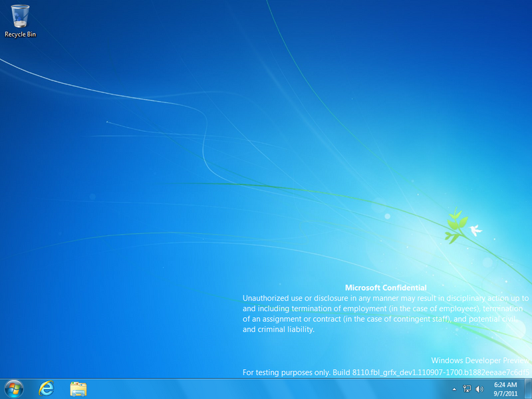The image size is (532, 399).
Task: Open the volume speaker tray icon
Action: (479, 389)
